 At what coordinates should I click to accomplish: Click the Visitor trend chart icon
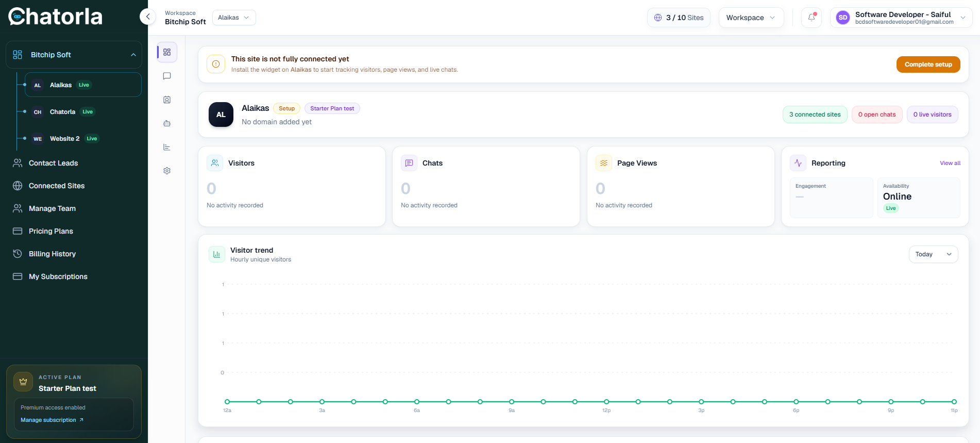[217, 254]
